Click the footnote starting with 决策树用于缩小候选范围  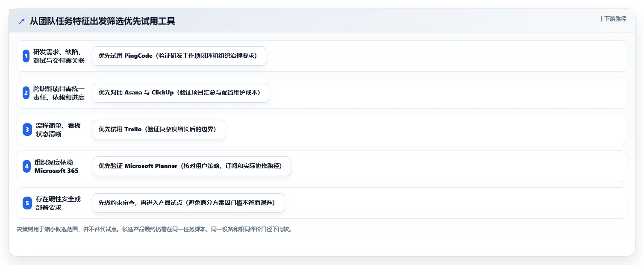point(154,230)
